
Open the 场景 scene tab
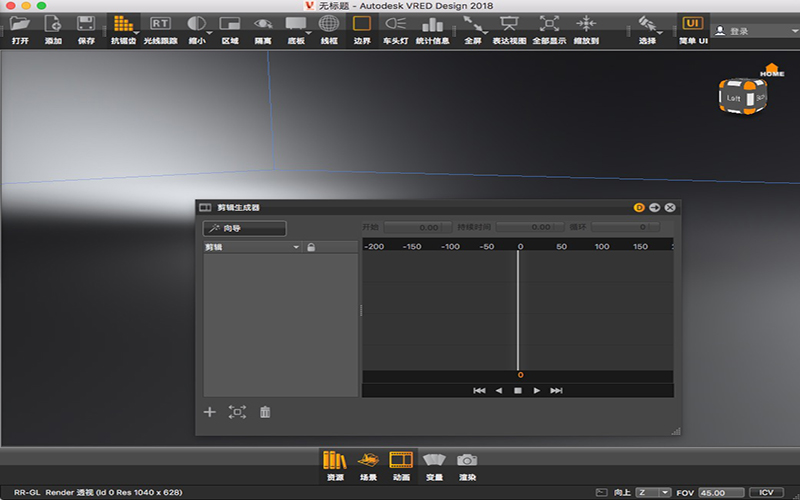point(368,466)
